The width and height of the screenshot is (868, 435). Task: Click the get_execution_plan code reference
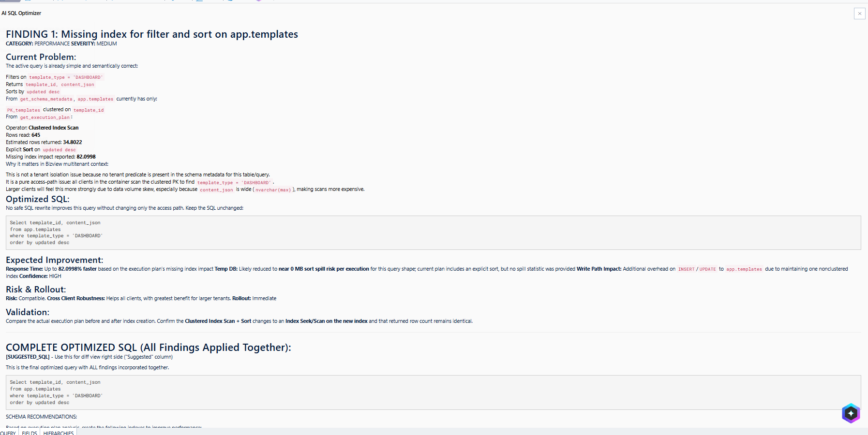(x=45, y=117)
